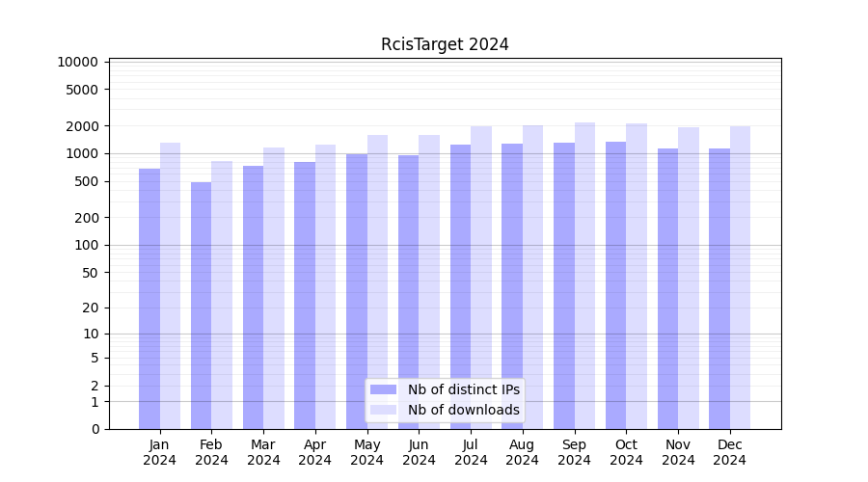
Task: Click the Dec 2024 distinct IPs bar
Action: coord(719,288)
